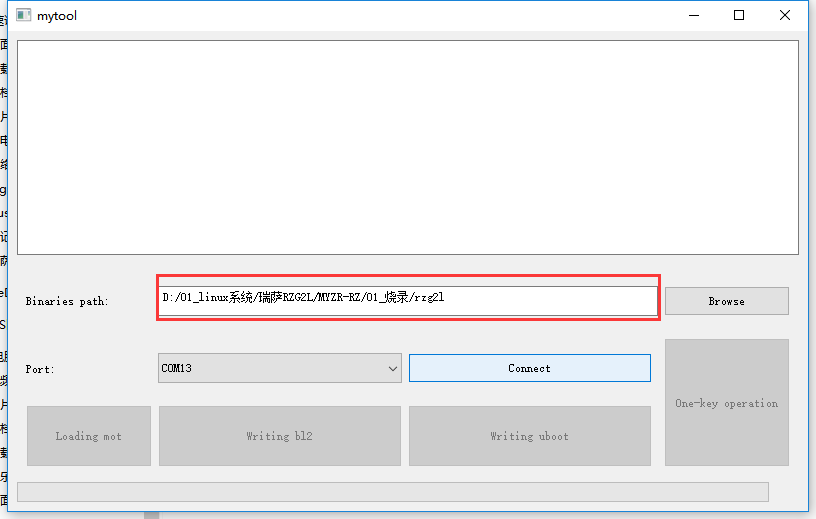Click the One-key operation button
Viewport: 816px width, 519px height.
726,402
